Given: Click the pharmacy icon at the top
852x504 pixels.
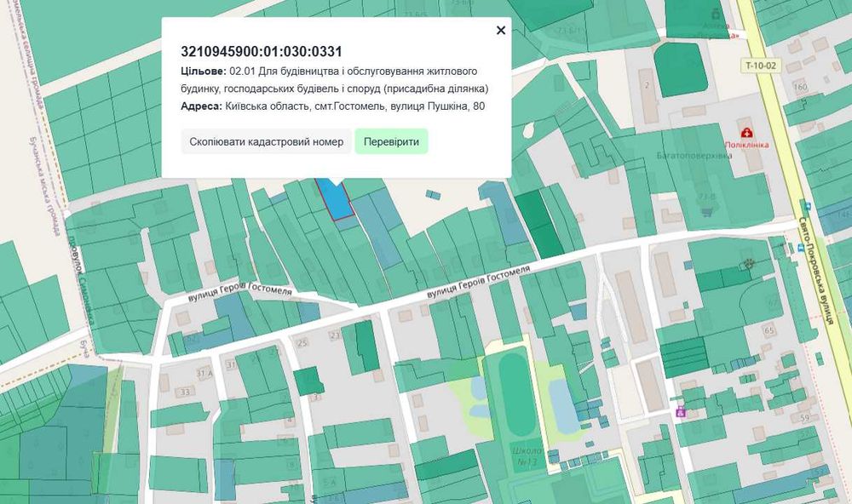Looking at the screenshot, I should (717, 13).
